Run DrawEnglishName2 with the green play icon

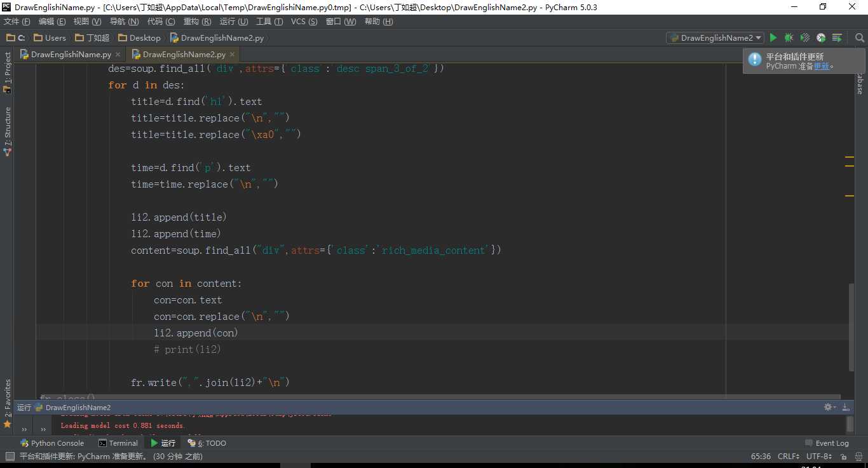773,38
